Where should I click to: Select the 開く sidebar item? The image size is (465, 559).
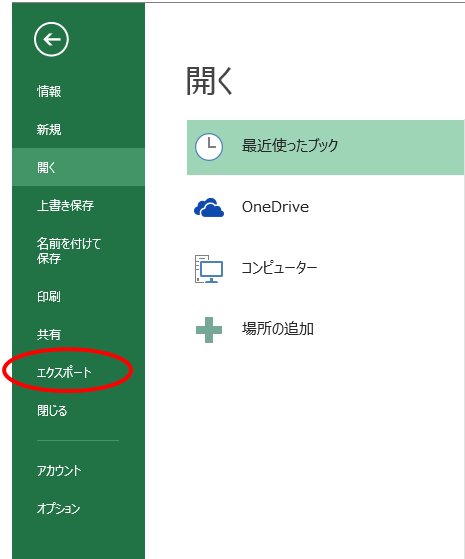78,167
